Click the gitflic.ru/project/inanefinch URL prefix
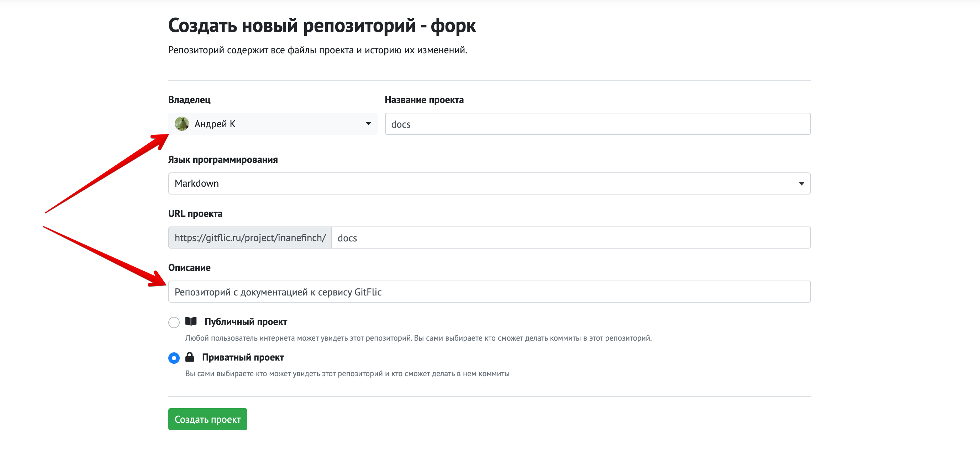Screen dimensions: 980x453 point(250,238)
